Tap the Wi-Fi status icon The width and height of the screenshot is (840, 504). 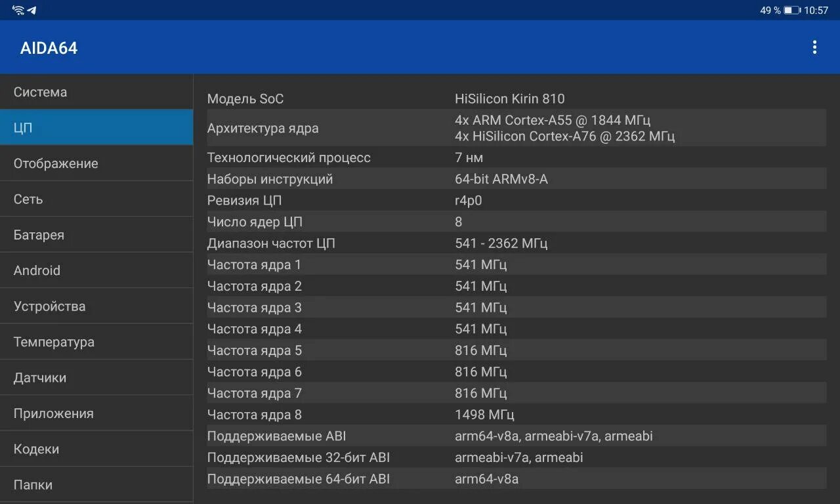[x=18, y=10]
